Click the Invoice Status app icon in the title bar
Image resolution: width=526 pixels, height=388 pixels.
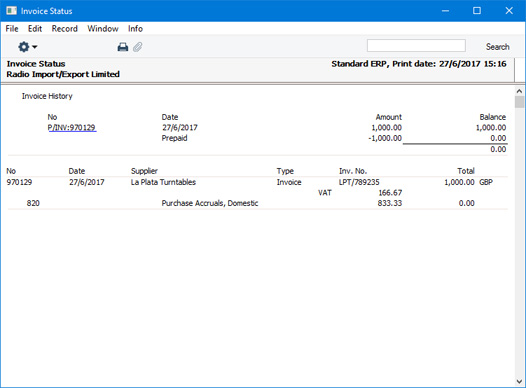[x=11, y=11]
